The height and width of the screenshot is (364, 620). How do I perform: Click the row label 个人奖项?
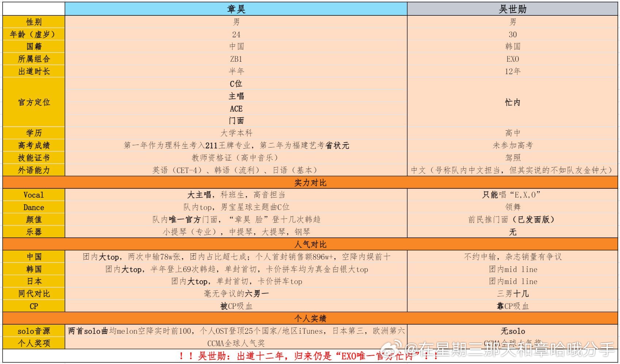coord(34,343)
